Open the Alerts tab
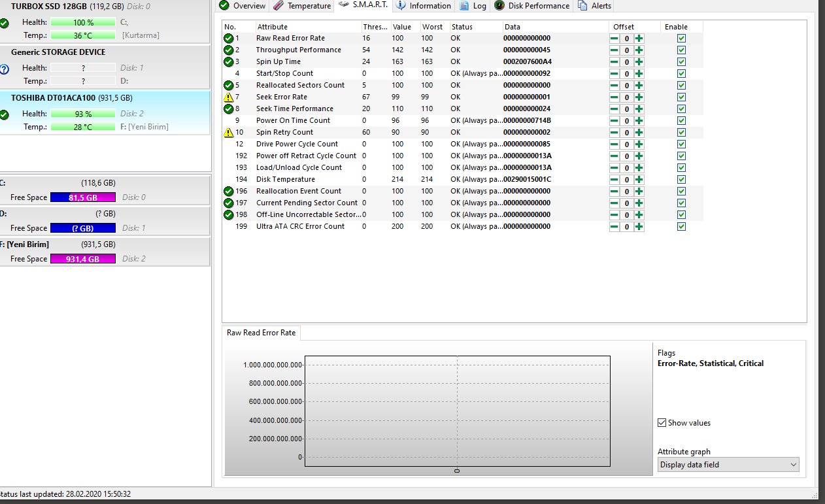The height and width of the screenshot is (504, 825). point(595,6)
